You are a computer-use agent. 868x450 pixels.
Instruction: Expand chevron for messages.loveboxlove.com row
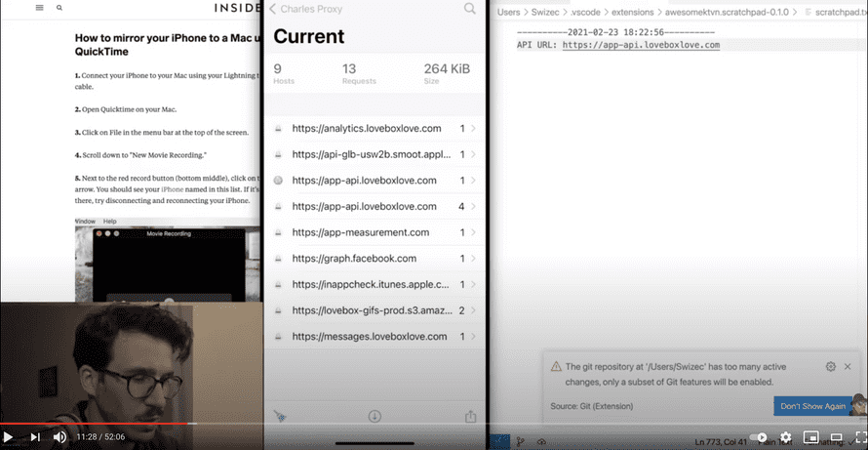(x=473, y=337)
